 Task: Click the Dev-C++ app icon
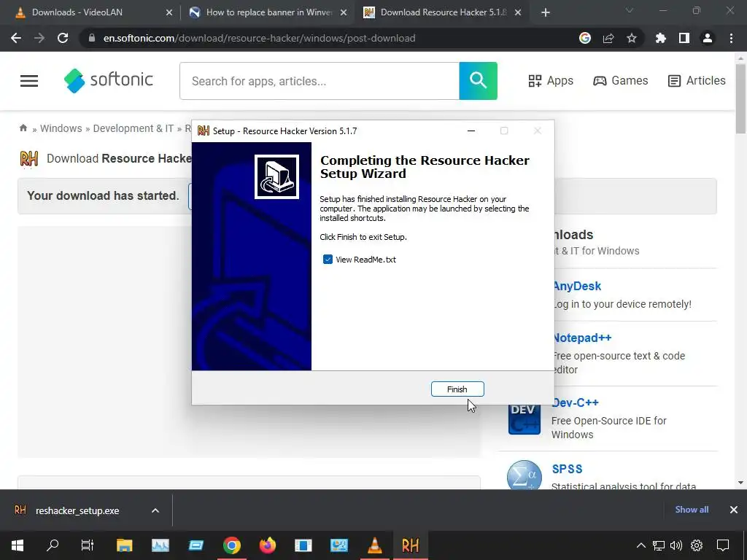pyautogui.click(x=524, y=419)
